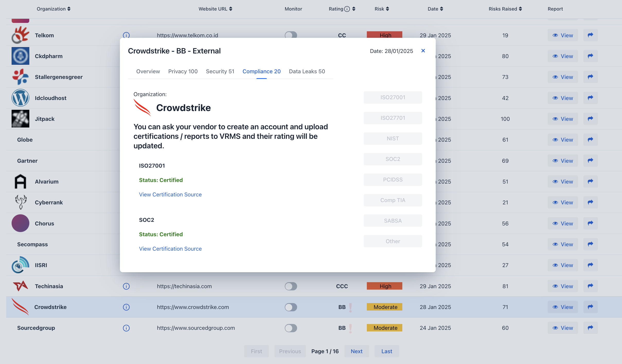Open SOC2 View Certification Source link
This screenshot has height=364, width=622.
[170, 249]
